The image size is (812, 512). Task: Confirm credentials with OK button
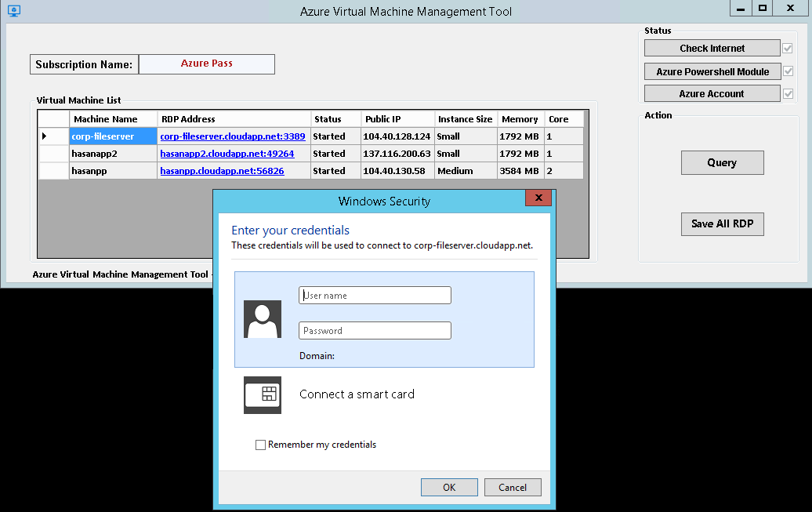[x=449, y=487]
